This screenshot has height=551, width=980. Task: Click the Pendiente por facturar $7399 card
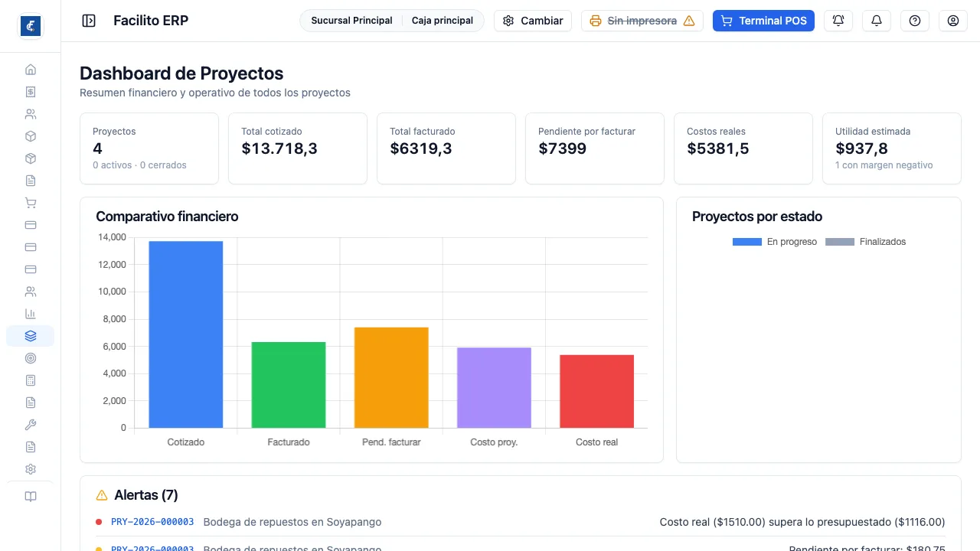[x=595, y=148]
